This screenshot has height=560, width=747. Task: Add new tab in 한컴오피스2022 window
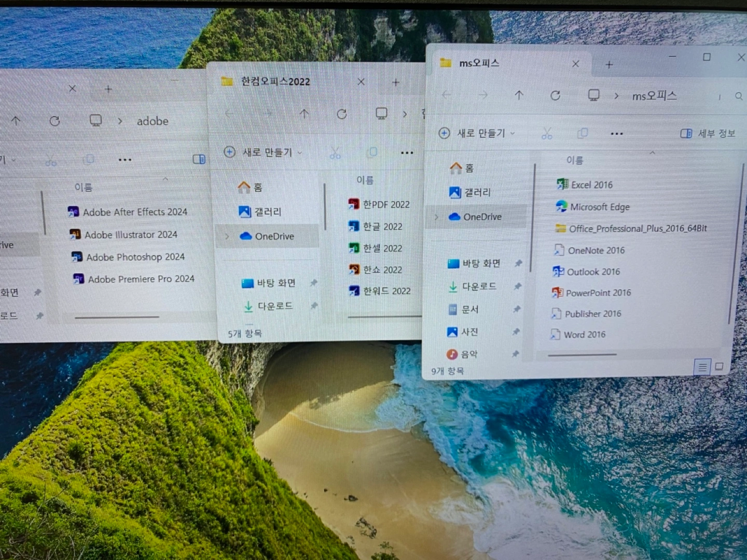point(396,82)
